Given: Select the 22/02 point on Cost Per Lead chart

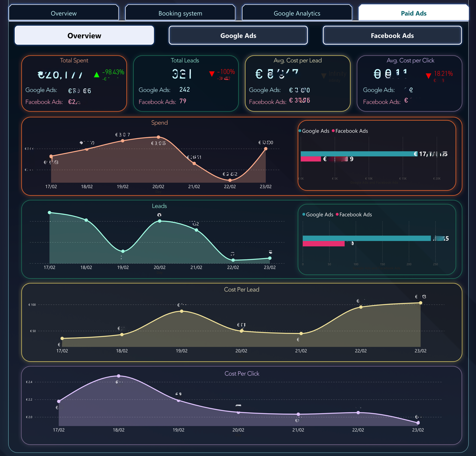Looking at the screenshot, I should click(361, 307).
